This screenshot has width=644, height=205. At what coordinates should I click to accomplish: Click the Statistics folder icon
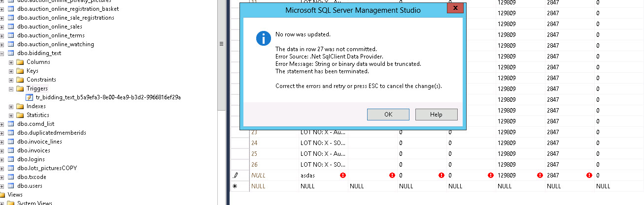tap(20, 115)
